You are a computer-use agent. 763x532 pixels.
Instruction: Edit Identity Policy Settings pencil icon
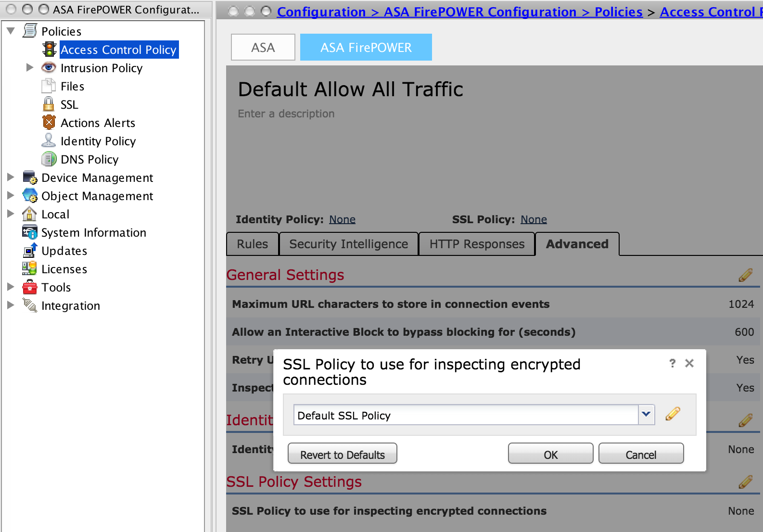pos(745,420)
